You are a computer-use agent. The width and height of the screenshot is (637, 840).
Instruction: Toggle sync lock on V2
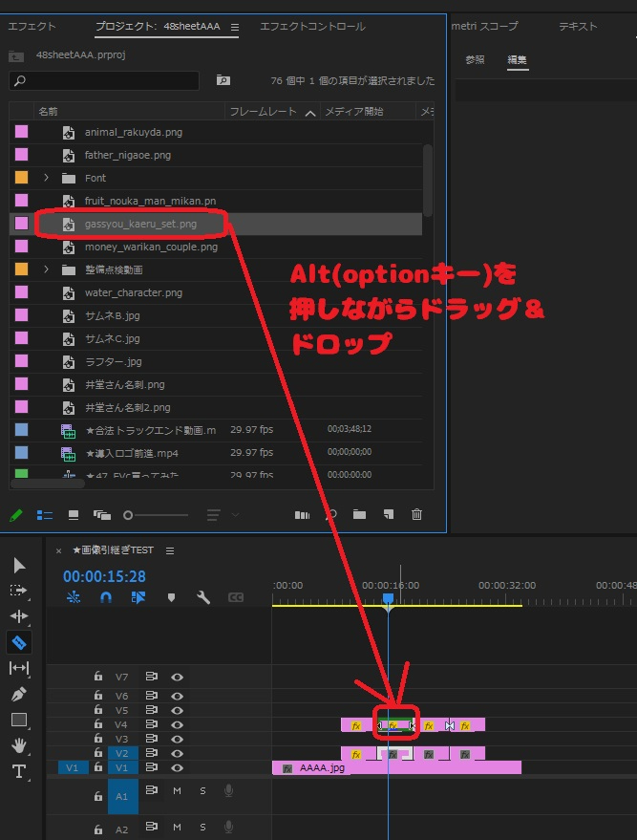(x=152, y=753)
